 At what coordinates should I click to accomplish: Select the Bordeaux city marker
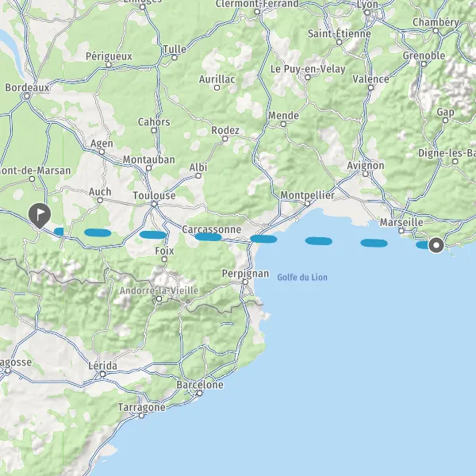point(27,97)
